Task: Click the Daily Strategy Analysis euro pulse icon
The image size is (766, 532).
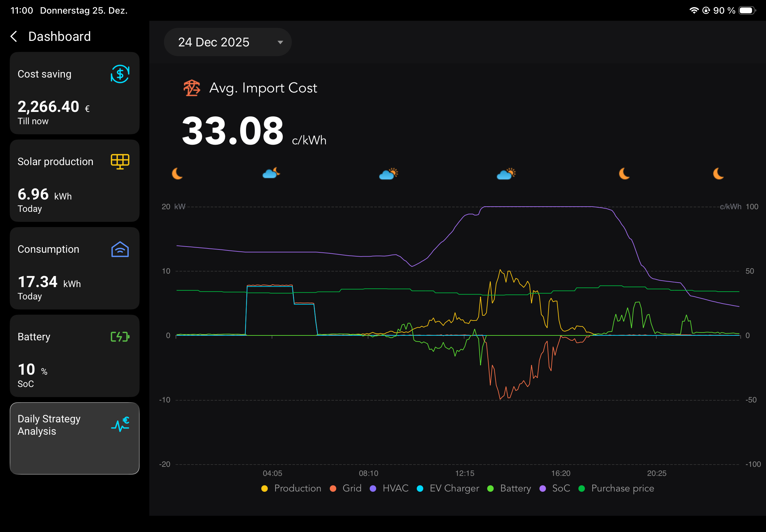Action: pyautogui.click(x=120, y=424)
